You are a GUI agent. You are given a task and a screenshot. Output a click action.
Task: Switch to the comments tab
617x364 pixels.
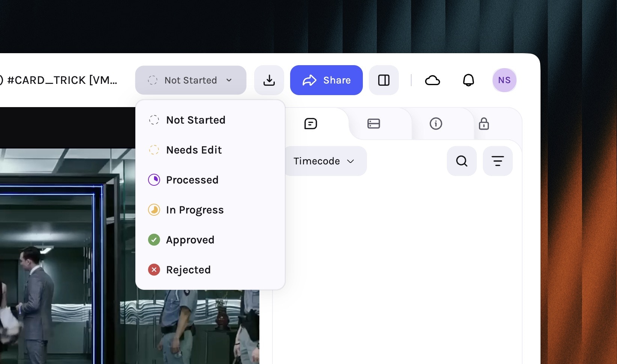[x=311, y=124]
